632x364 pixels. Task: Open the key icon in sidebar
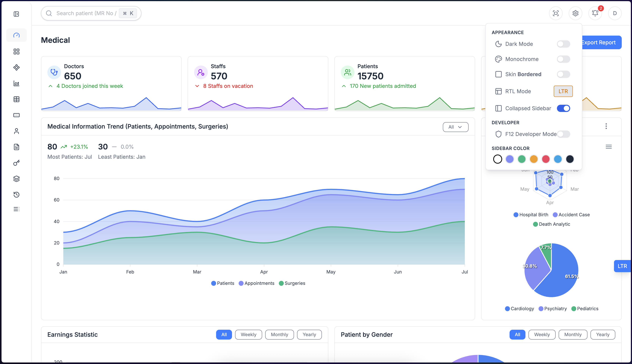tap(16, 163)
